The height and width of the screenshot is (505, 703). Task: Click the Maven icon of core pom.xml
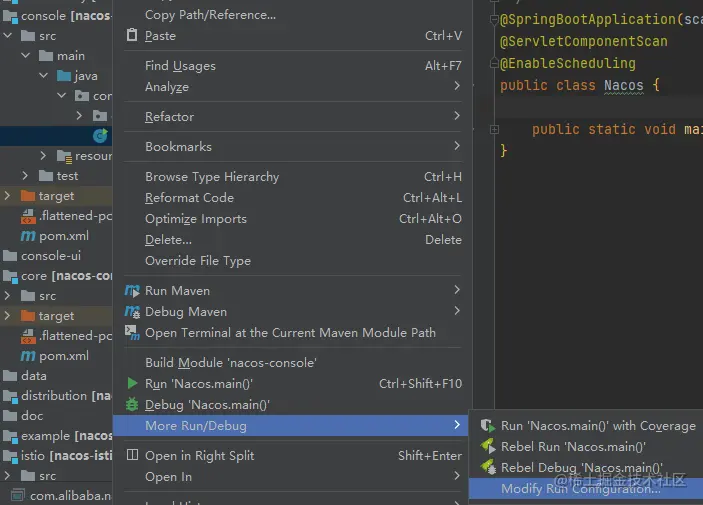coord(28,356)
